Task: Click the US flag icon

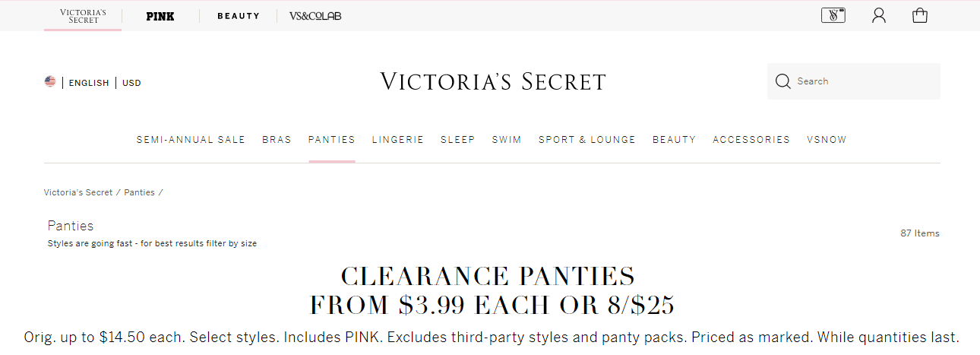Action: [50, 82]
